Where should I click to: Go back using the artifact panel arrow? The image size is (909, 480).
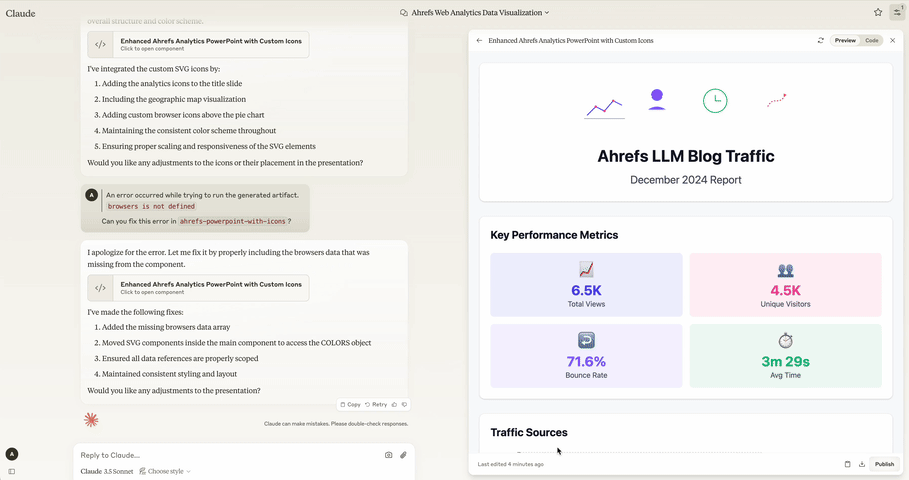(x=479, y=41)
